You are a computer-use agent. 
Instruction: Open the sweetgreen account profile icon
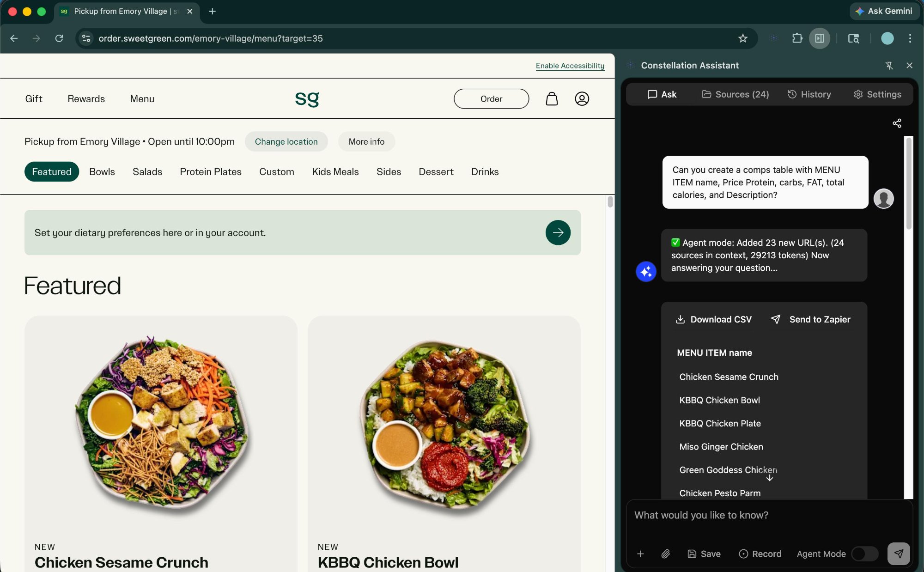582,98
